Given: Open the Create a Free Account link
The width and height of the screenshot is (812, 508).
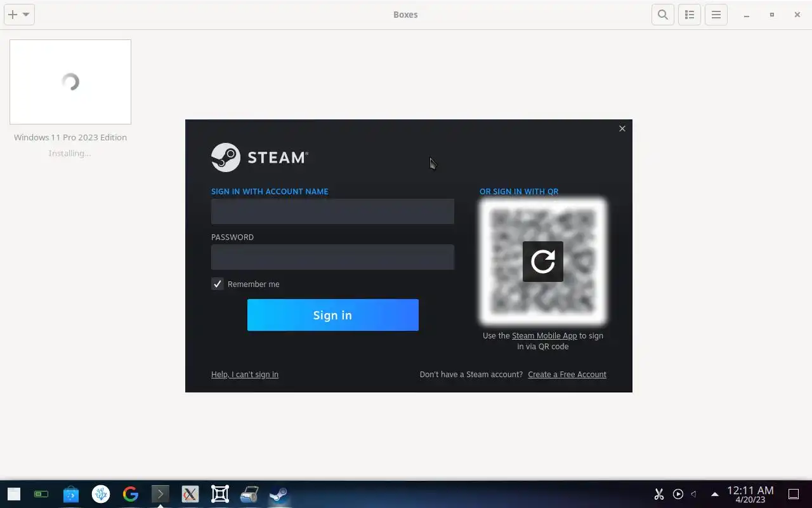Looking at the screenshot, I should click(x=567, y=375).
